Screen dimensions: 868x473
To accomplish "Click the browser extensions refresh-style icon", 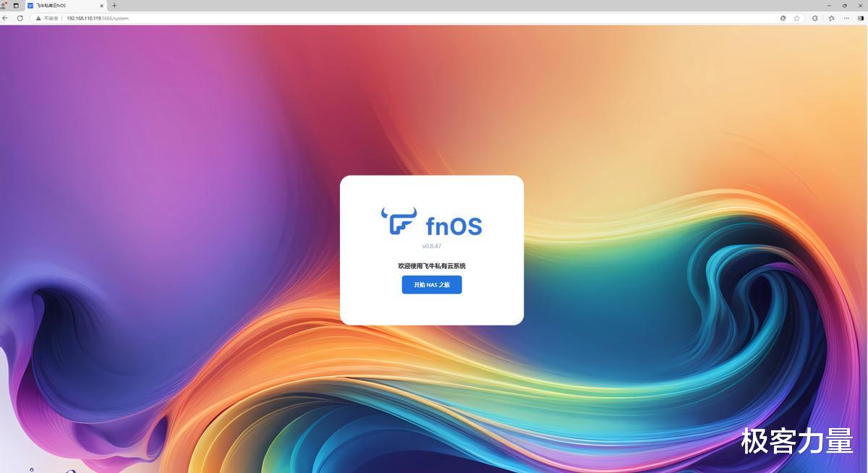I will pyautogui.click(x=815, y=18).
